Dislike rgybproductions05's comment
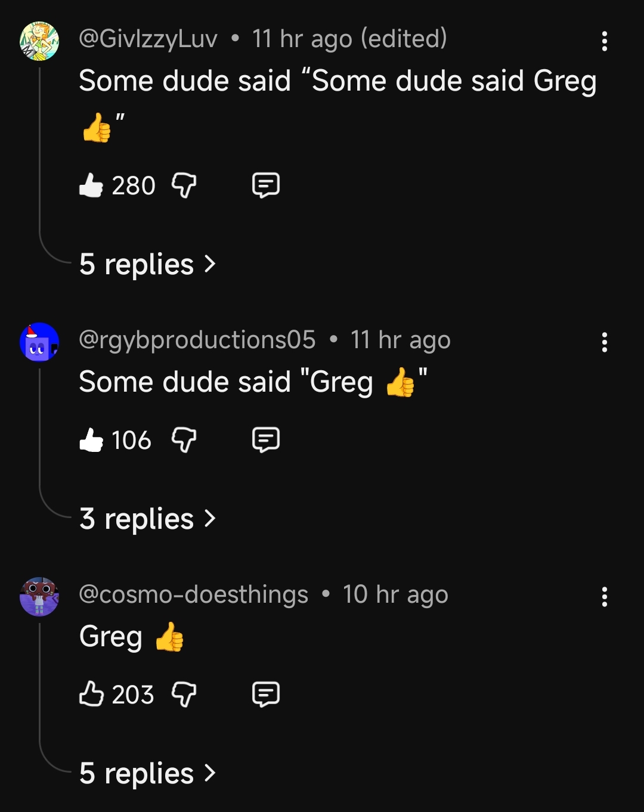 point(184,440)
